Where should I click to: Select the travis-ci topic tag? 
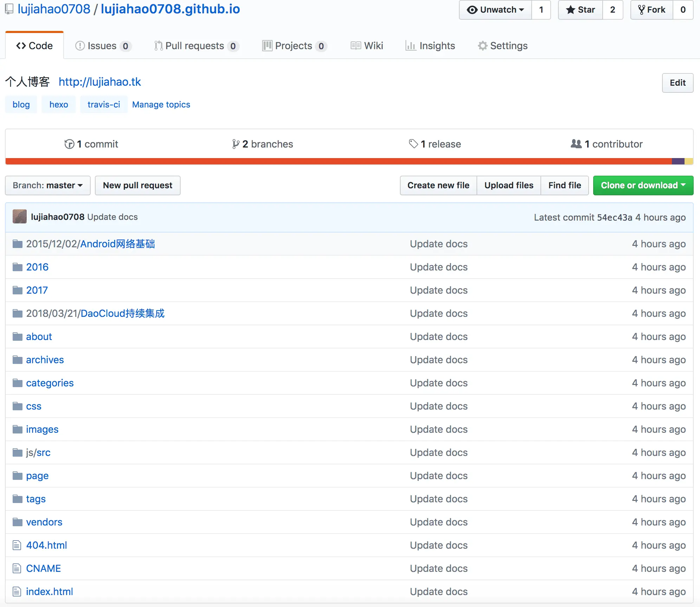[104, 105]
